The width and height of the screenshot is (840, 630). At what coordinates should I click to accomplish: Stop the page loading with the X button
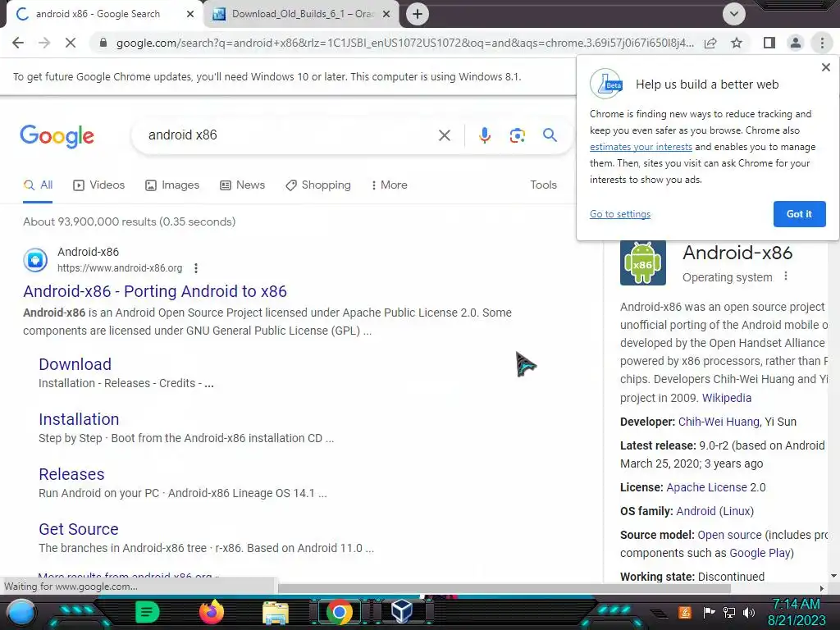click(x=71, y=43)
